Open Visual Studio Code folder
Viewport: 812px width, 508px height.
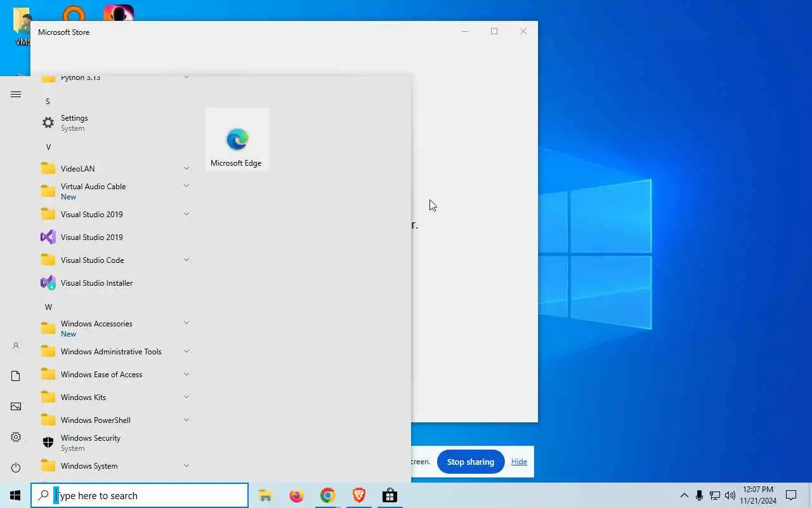[114, 260]
